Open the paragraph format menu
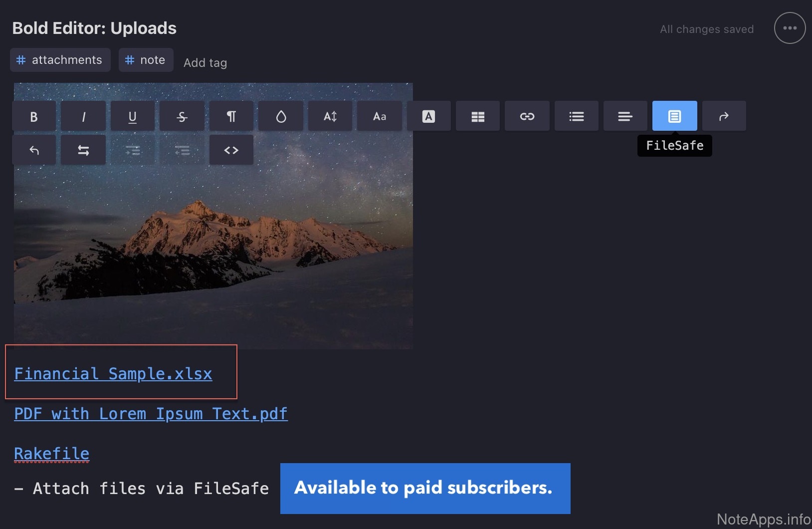 [231, 116]
